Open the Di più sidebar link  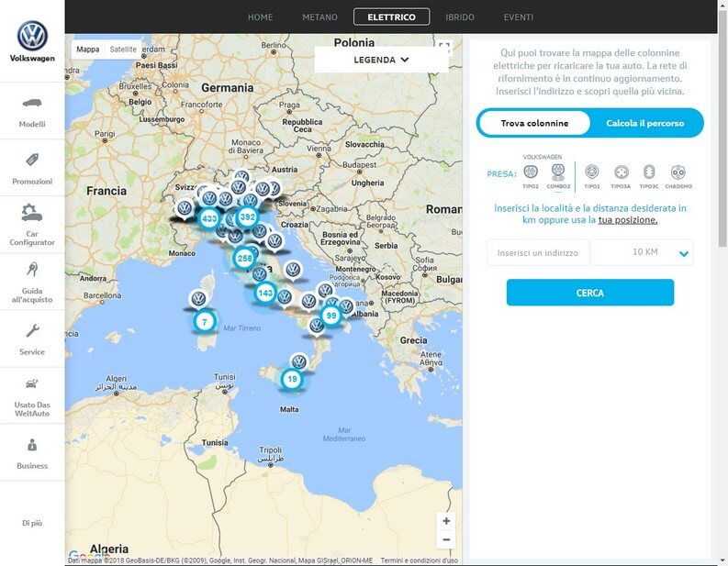pos(32,523)
